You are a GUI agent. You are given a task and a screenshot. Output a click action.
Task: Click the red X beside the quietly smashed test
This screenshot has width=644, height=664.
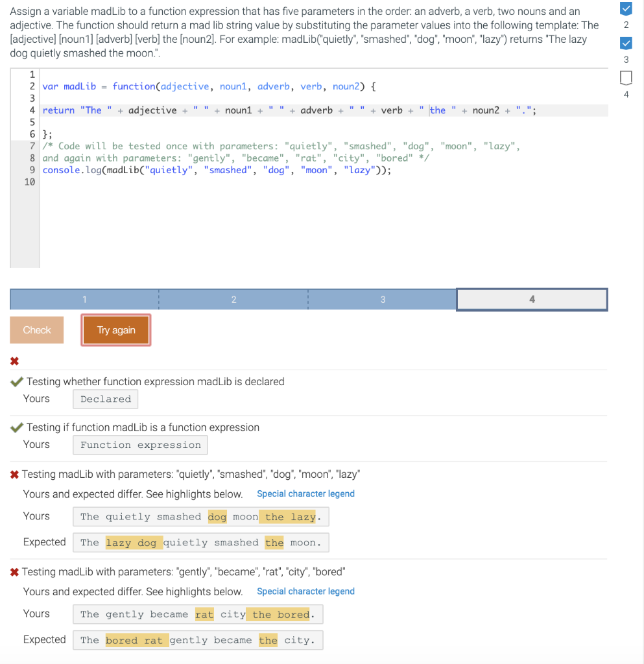tap(16, 474)
